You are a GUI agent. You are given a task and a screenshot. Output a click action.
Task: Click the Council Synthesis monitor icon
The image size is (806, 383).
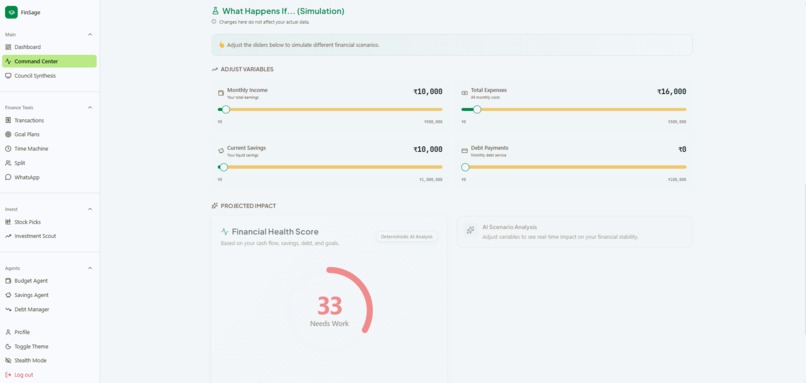click(8, 76)
